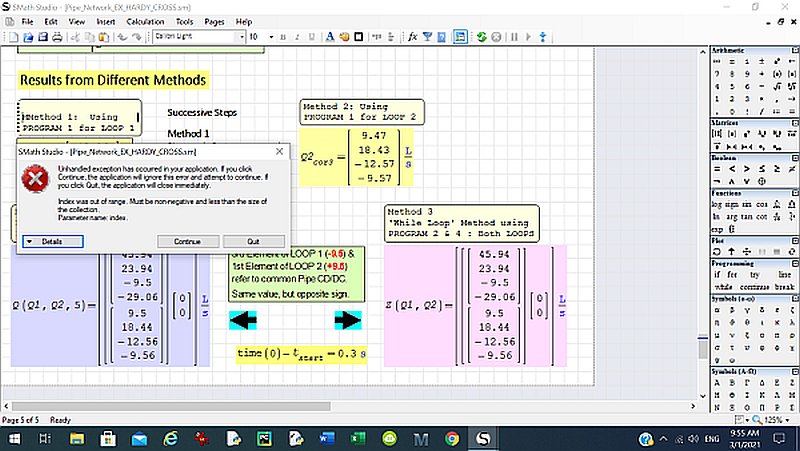Viewport: 800px width, 451px height.
Task: Click the text color A icon
Action: click(x=330, y=37)
